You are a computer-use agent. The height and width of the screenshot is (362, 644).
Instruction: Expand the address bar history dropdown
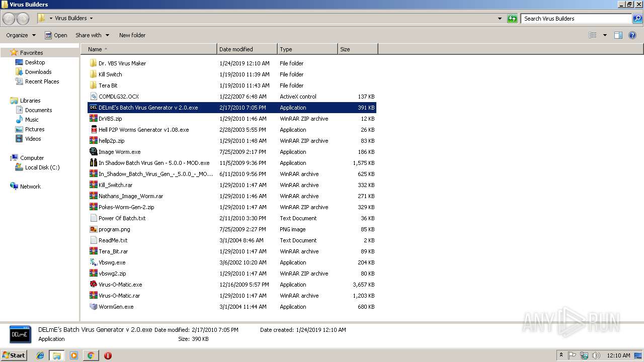(500, 19)
